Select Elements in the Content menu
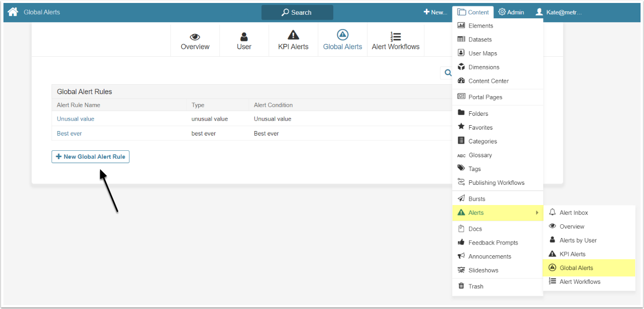The height and width of the screenshot is (309, 644). [480, 26]
